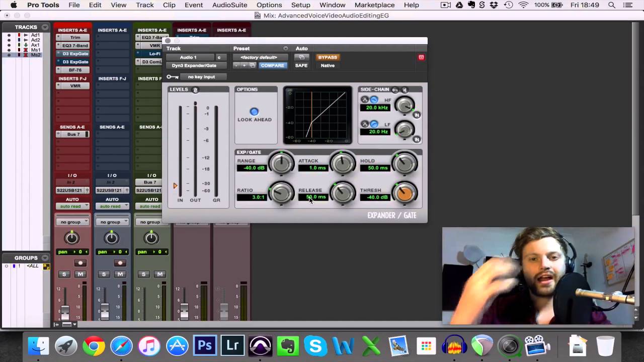Open Photoshop from the Dock
Image resolution: width=644 pixels, height=362 pixels.
(205, 346)
